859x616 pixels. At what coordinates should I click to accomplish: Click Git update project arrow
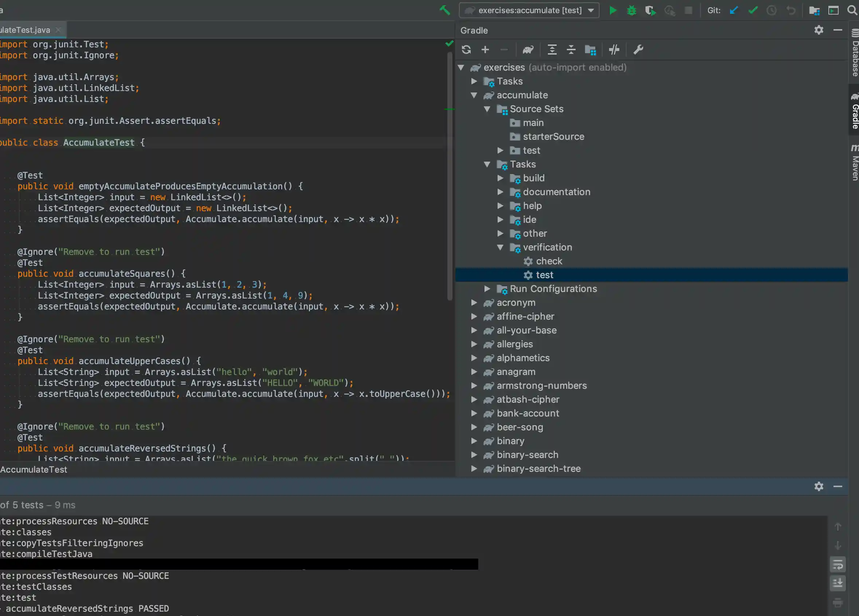pyautogui.click(x=734, y=10)
